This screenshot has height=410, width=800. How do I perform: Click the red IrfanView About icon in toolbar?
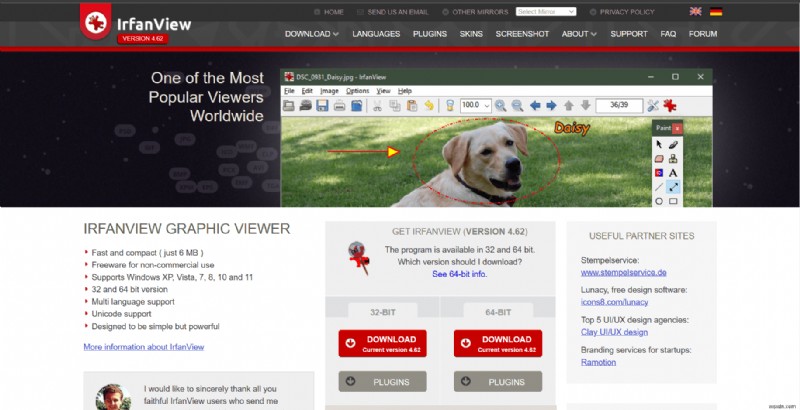669,106
